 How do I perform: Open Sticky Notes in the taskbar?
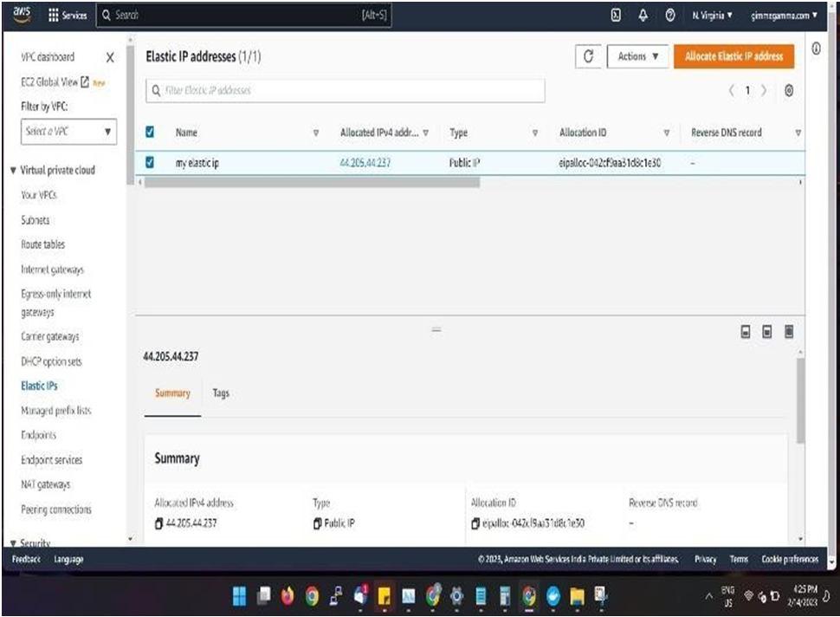(x=384, y=595)
